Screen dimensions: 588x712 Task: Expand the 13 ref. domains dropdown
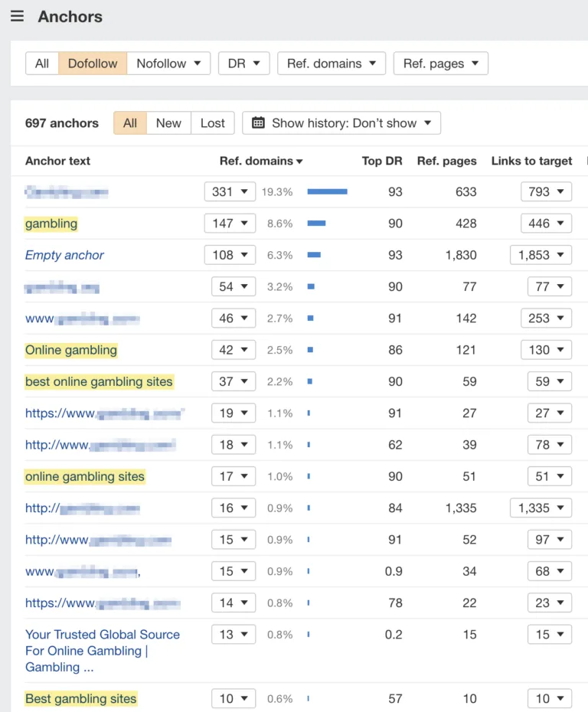(234, 635)
